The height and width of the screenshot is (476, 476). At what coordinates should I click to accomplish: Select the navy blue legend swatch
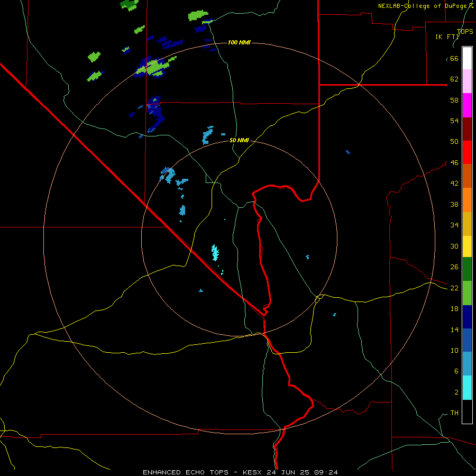pos(467,317)
